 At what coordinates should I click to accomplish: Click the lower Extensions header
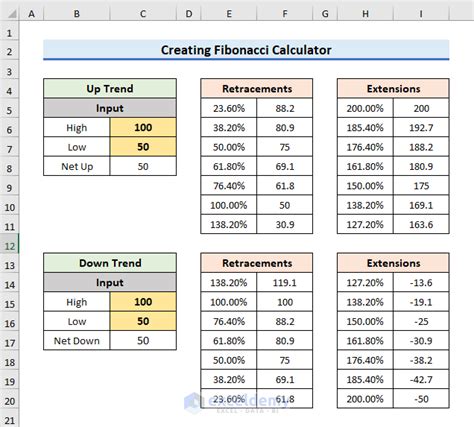(393, 263)
